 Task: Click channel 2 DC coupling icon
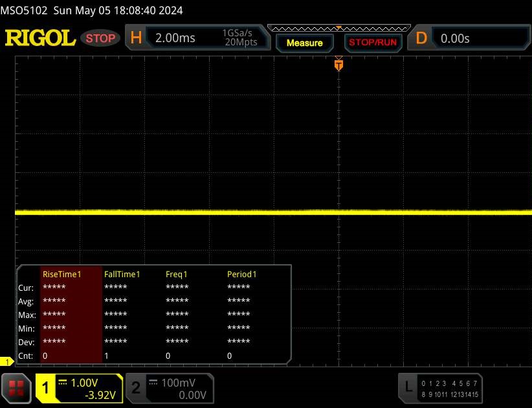[x=153, y=382]
